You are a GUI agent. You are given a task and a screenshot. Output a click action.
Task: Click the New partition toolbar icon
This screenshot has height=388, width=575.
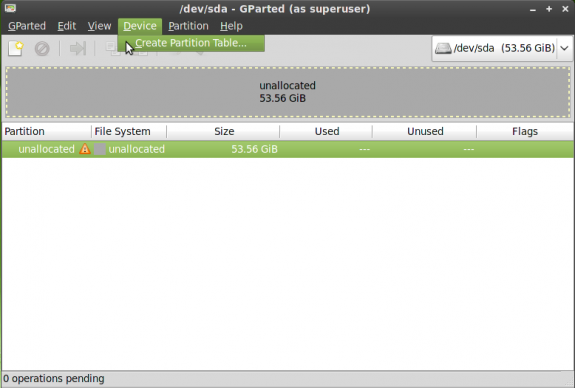click(x=16, y=48)
